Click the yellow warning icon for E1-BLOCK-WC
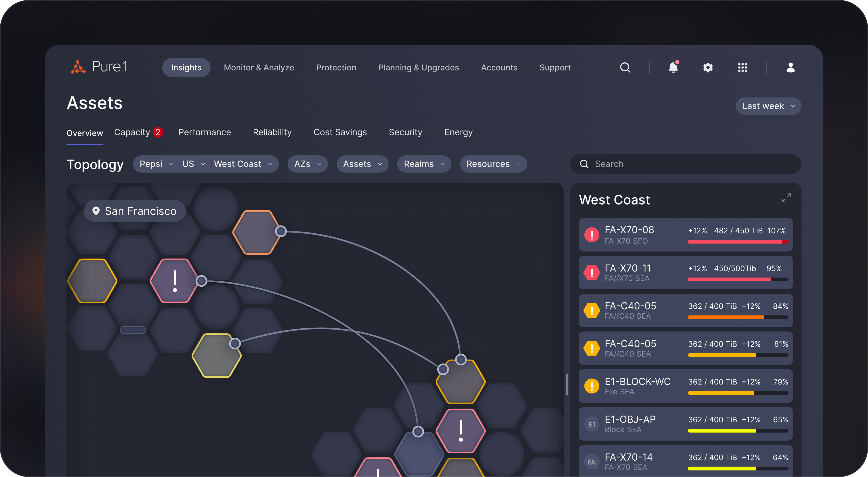The image size is (868, 477). [592, 386]
